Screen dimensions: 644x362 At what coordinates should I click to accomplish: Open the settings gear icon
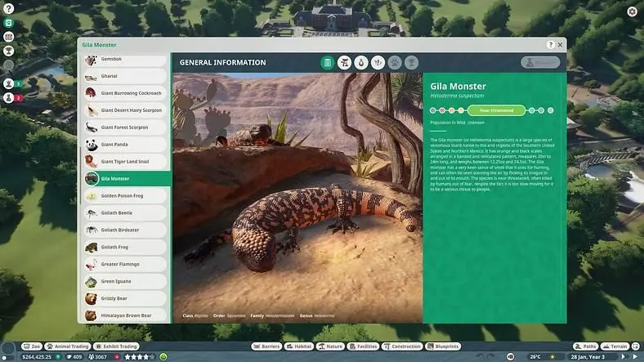pyautogui.click(x=632, y=11)
